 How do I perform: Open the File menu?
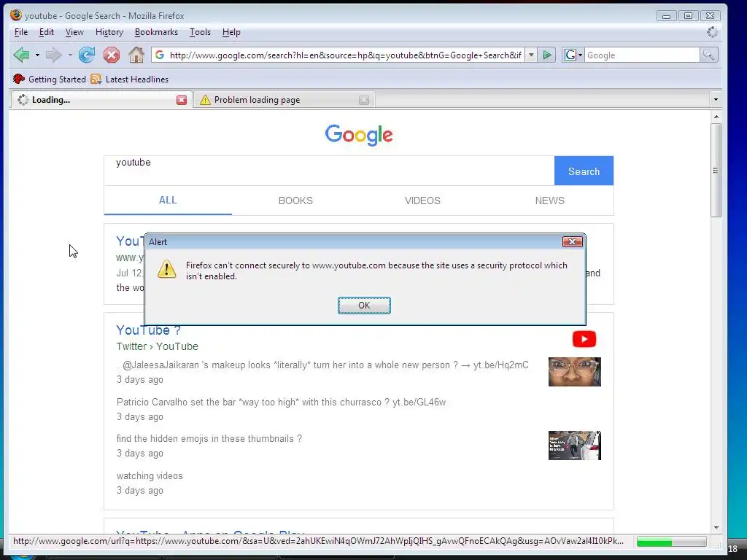[21, 32]
